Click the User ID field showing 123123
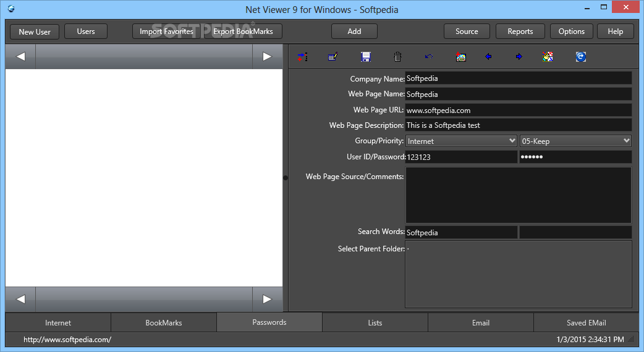 point(461,157)
